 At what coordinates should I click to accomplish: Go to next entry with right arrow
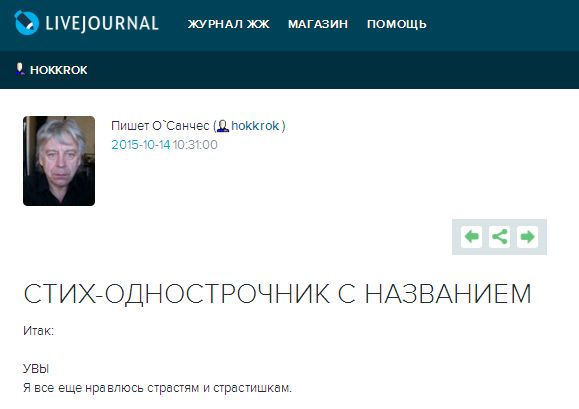point(527,237)
